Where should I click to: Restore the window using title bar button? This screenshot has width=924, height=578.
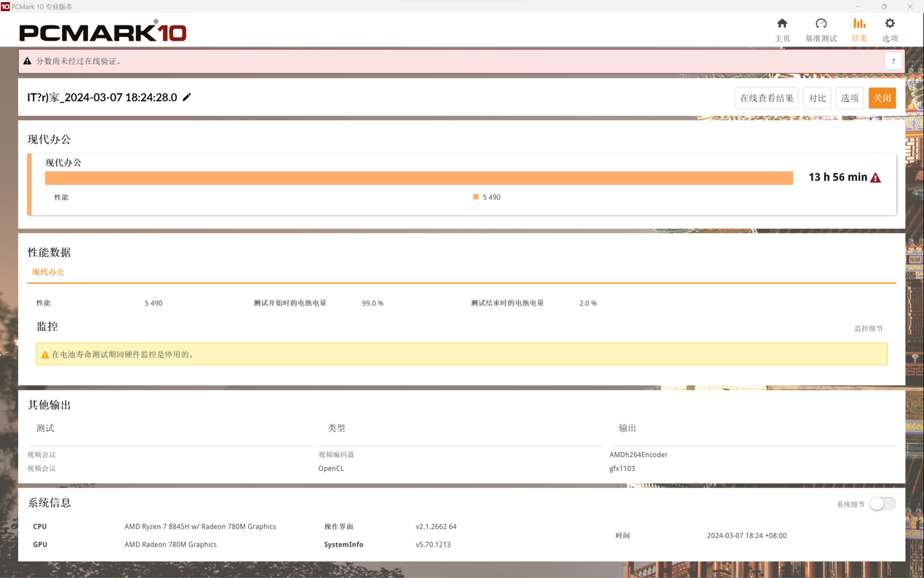884,7
